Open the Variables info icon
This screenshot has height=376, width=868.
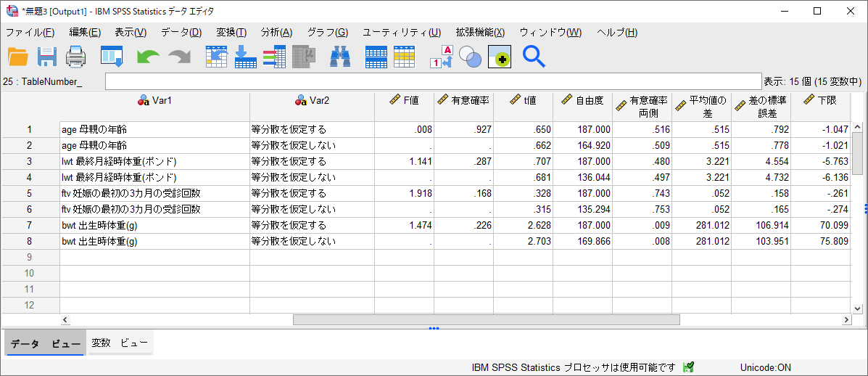[274, 57]
